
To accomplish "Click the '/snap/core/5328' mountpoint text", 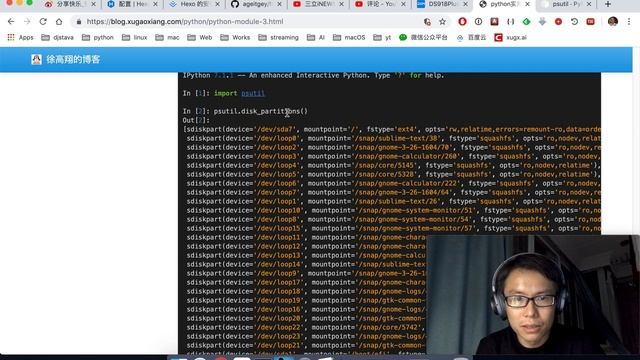I will point(384,174).
